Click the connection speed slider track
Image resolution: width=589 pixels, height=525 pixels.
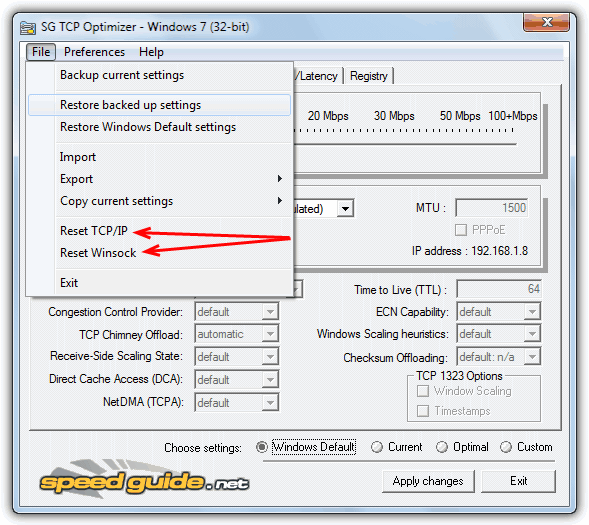pyautogui.click(x=405, y=143)
